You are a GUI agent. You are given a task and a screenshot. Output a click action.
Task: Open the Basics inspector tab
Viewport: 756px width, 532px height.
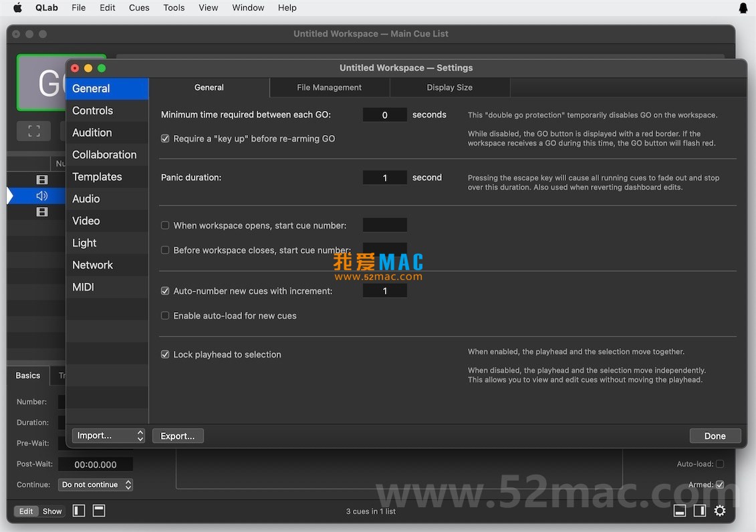(28, 376)
